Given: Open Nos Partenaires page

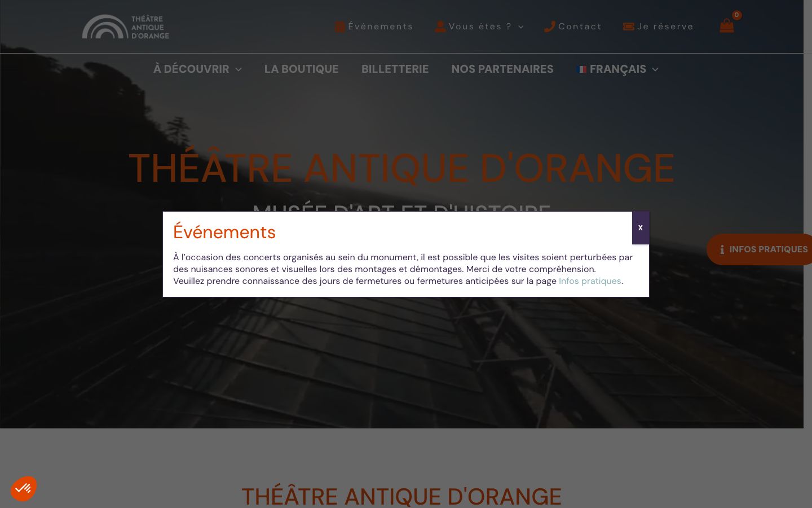Looking at the screenshot, I should [502, 69].
